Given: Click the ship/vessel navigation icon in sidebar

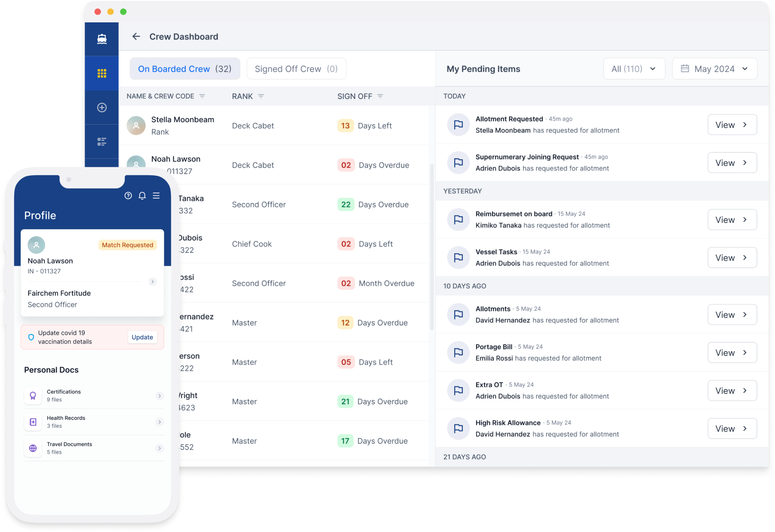Looking at the screenshot, I should click(101, 36).
